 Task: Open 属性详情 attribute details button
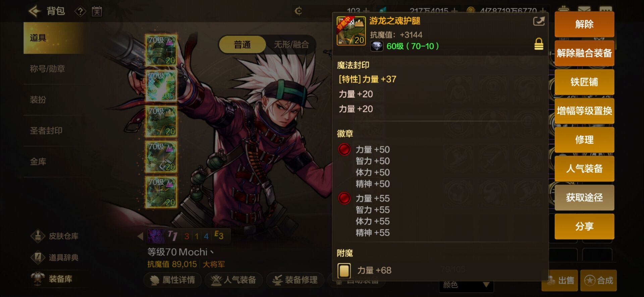pos(173,280)
